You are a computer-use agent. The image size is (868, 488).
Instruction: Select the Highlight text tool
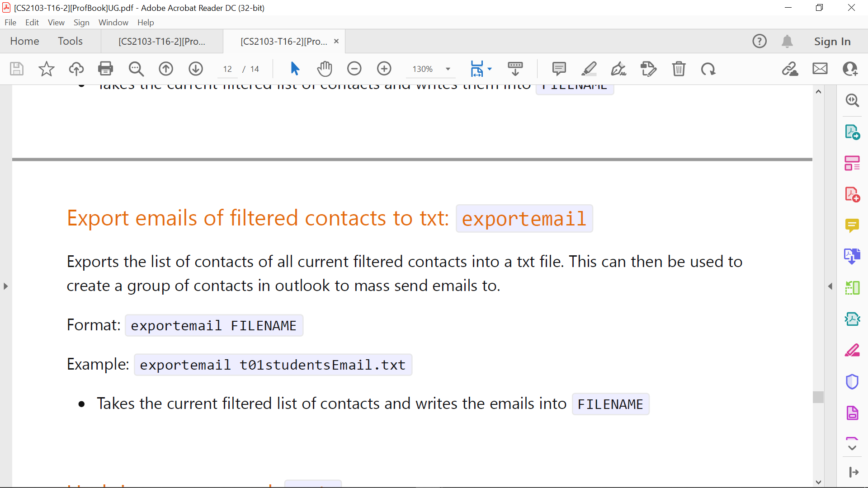coord(589,69)
